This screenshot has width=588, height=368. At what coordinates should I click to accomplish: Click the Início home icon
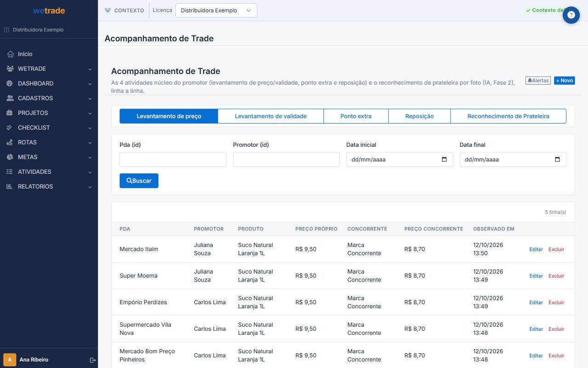pos(10,54)
